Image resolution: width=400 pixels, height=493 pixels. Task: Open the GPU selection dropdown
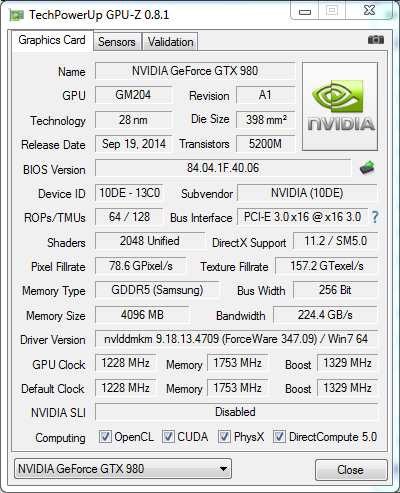(123, 469)
